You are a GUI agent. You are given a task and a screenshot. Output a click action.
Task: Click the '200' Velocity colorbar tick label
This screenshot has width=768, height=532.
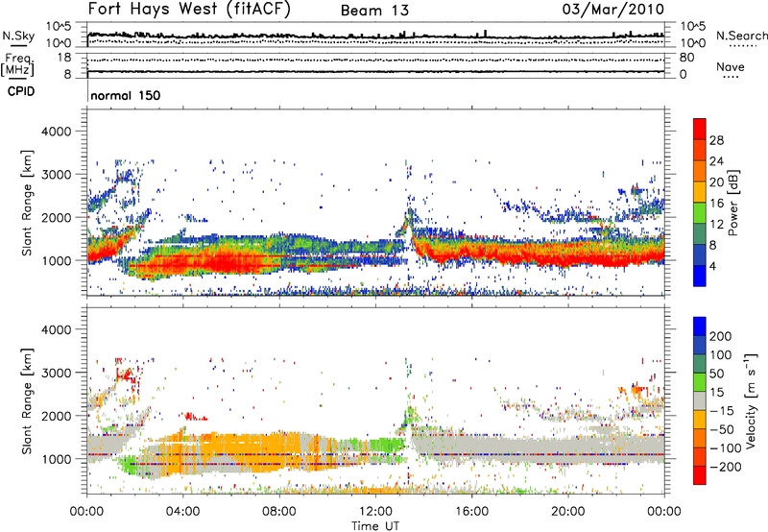[721, 336]
